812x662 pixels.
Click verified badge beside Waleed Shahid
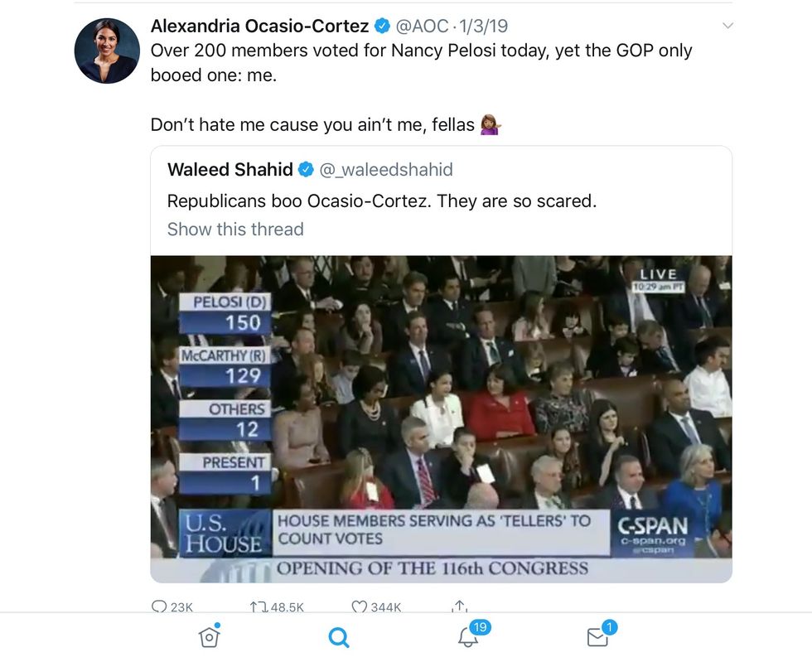click(x=306, y=170)
